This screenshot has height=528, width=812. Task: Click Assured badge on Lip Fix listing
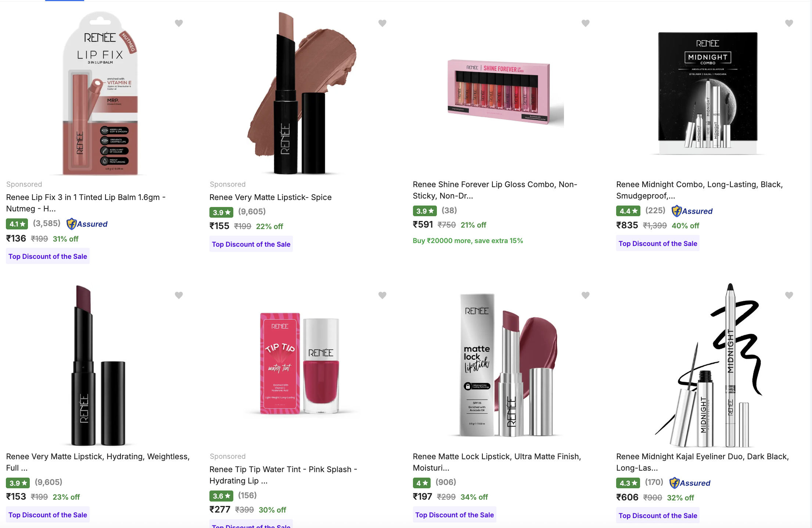point(87,224)
